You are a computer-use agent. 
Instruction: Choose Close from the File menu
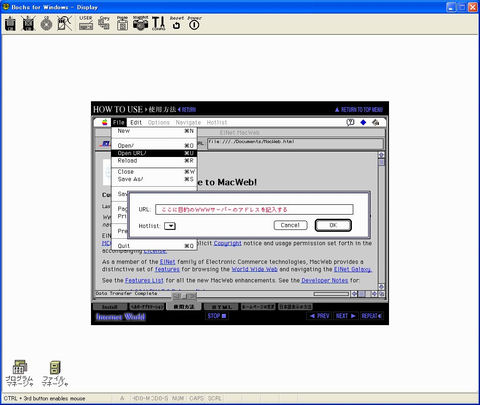pyautogui.click(x=154, y=172)
